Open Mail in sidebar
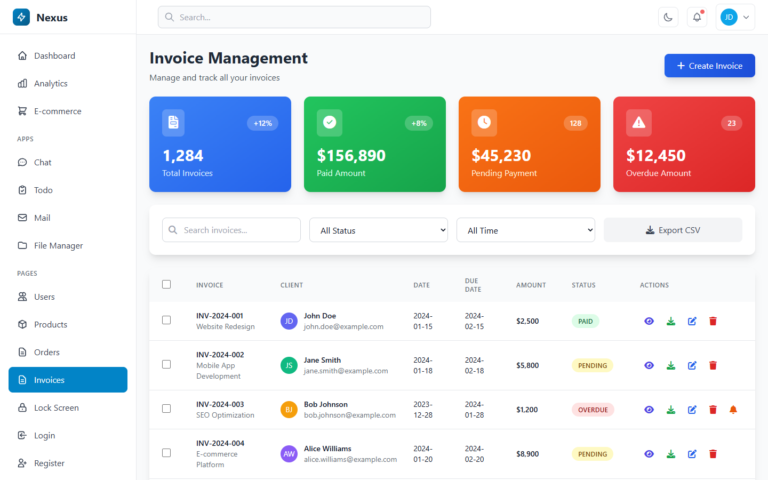 [x=68, y=218]
